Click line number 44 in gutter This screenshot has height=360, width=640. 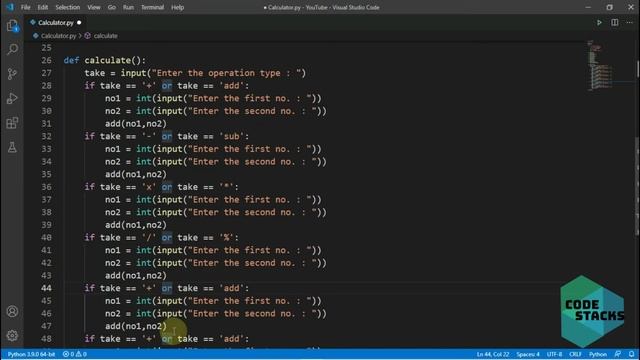click(47, 288)
